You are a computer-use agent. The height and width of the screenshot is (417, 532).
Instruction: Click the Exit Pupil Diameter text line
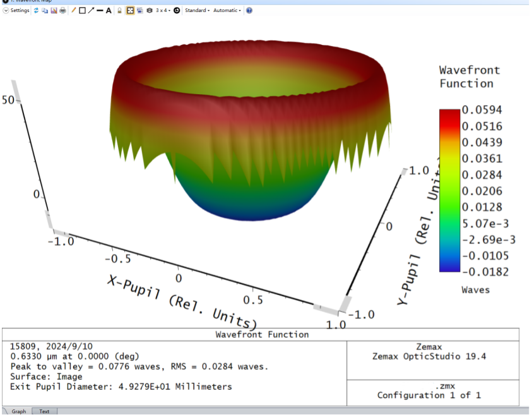121,387
